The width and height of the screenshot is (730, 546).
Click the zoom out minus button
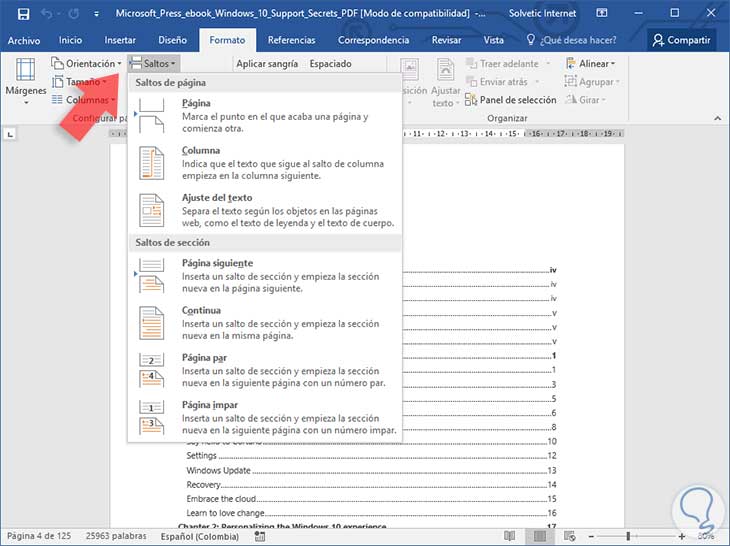[591, 536]
